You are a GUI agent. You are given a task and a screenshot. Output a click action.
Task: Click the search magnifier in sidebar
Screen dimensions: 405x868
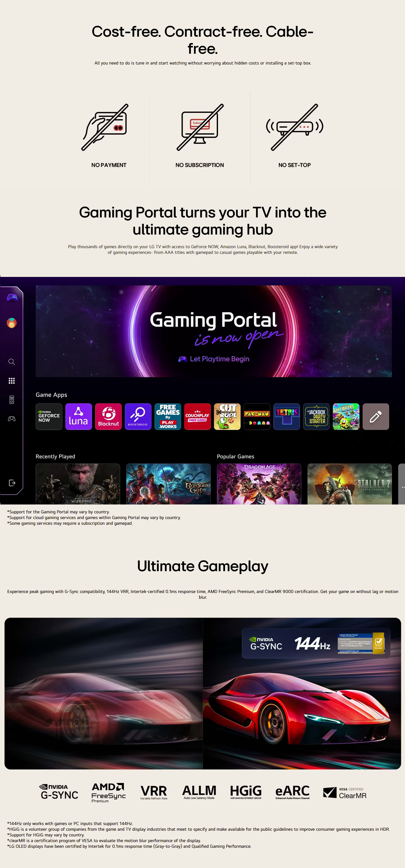click(12, 362)
